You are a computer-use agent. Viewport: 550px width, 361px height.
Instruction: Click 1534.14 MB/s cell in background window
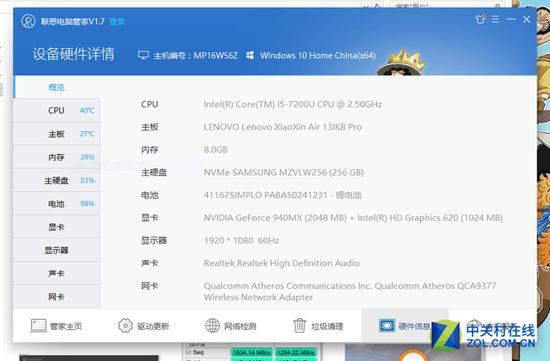click(251, 352)
